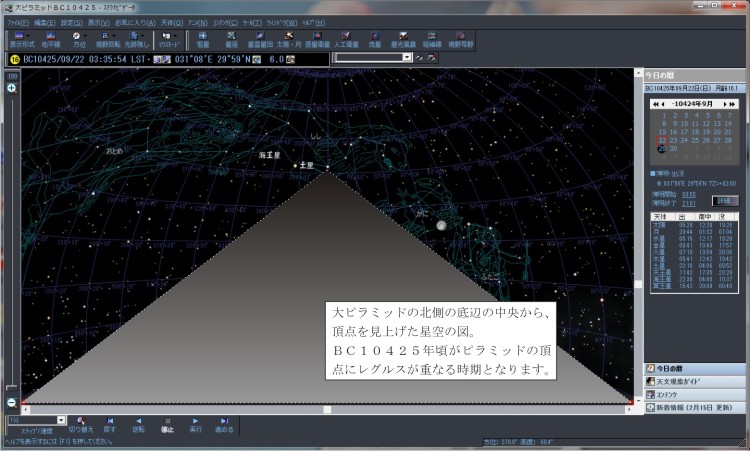The height and width of the screenshot is (451, 750).
Task: Expand the empty combo box in location bar
Action: click(x=407, y=58)
